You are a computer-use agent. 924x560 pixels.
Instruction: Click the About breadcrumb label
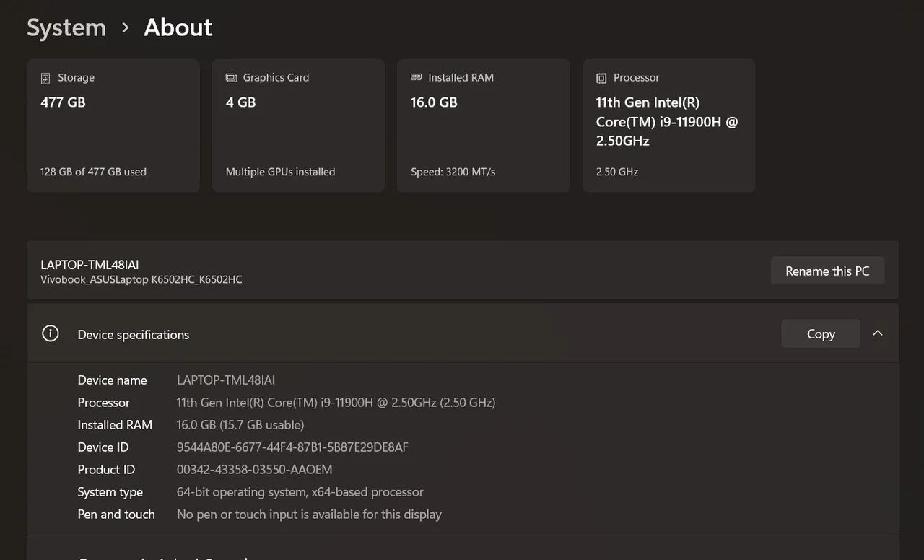coord(178,27)
